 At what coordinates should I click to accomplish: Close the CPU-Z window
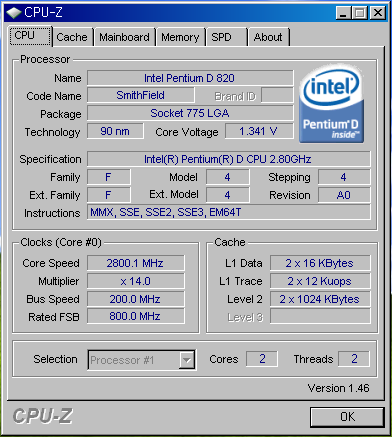click(378, 13)
